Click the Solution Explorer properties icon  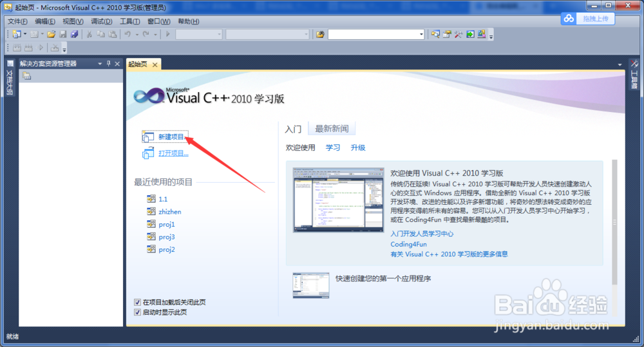[x=26, y=76]
